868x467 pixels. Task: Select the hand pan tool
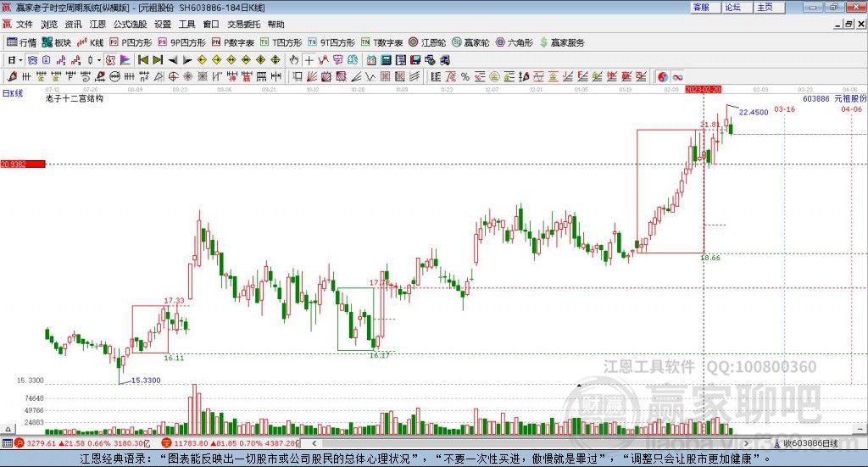click(294, 60)
